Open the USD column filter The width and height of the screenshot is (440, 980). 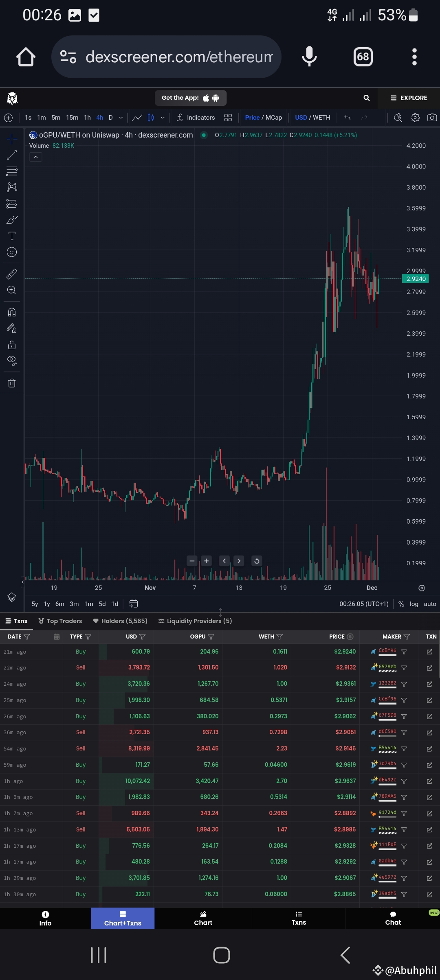coord(142,637)
